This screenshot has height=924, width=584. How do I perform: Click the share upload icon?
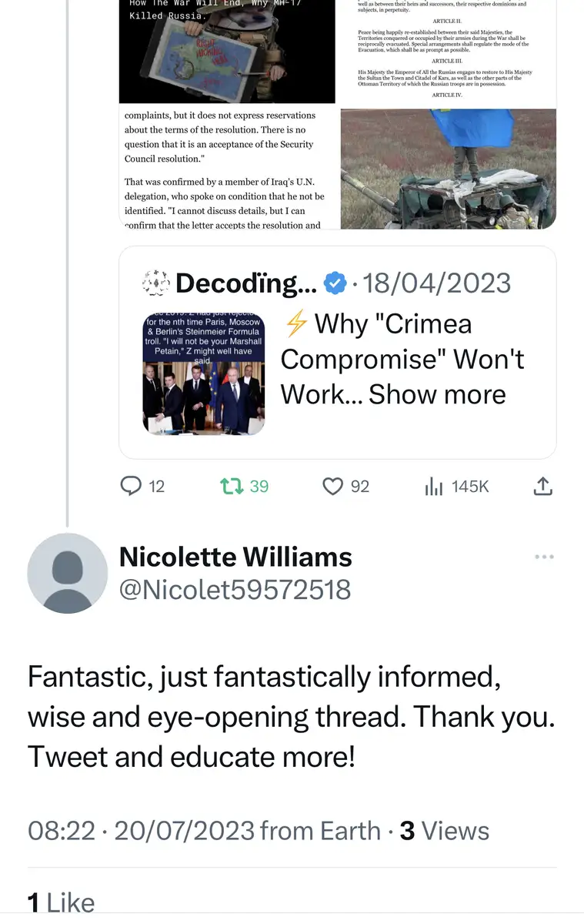[542, 486]
